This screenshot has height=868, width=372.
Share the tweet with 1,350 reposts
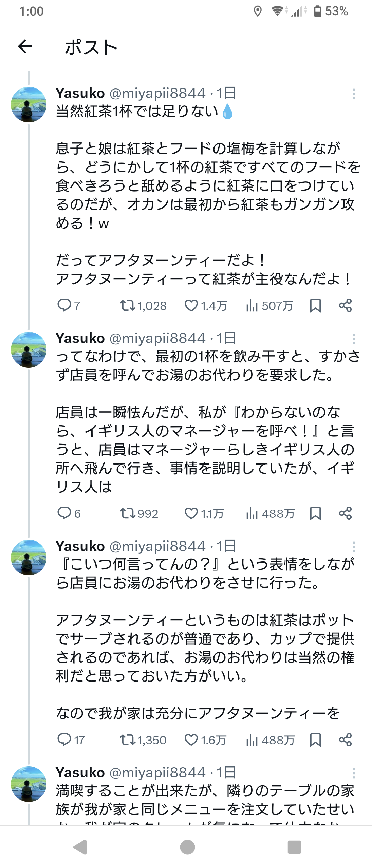(x=345, y=739)
